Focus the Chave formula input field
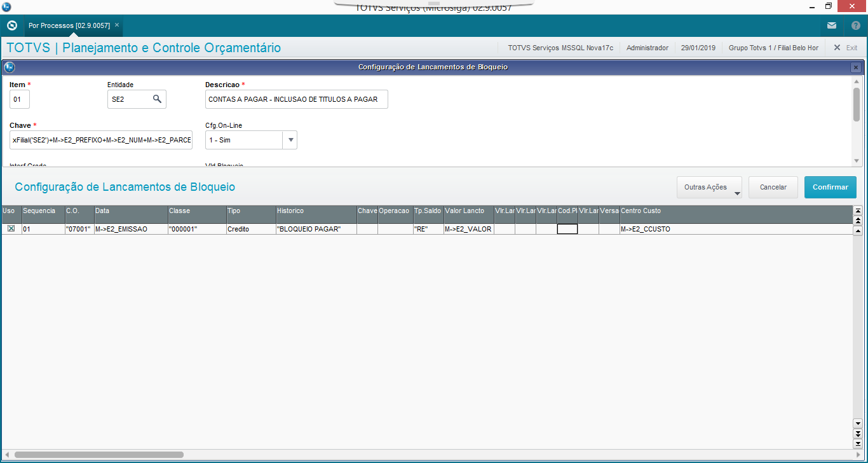This screenshot has height=463, width=868. coord(101,140)
